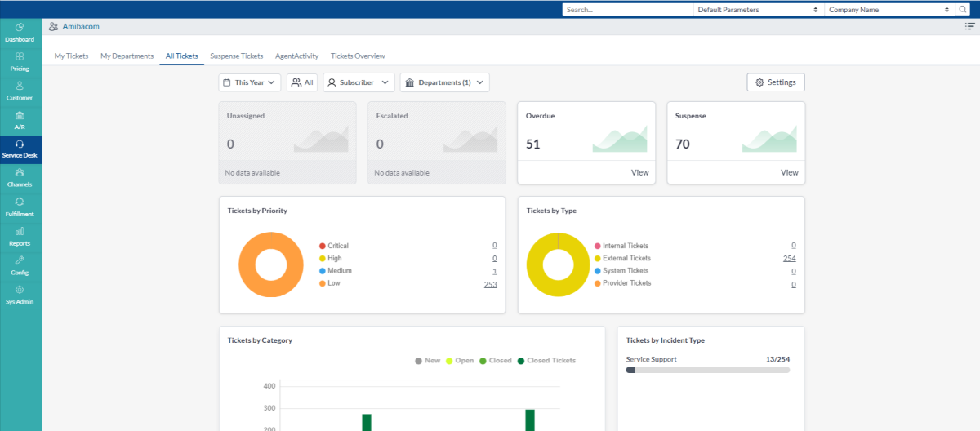
Task: Switch to the My Tickets tab
Action: (x=71, y=56)
